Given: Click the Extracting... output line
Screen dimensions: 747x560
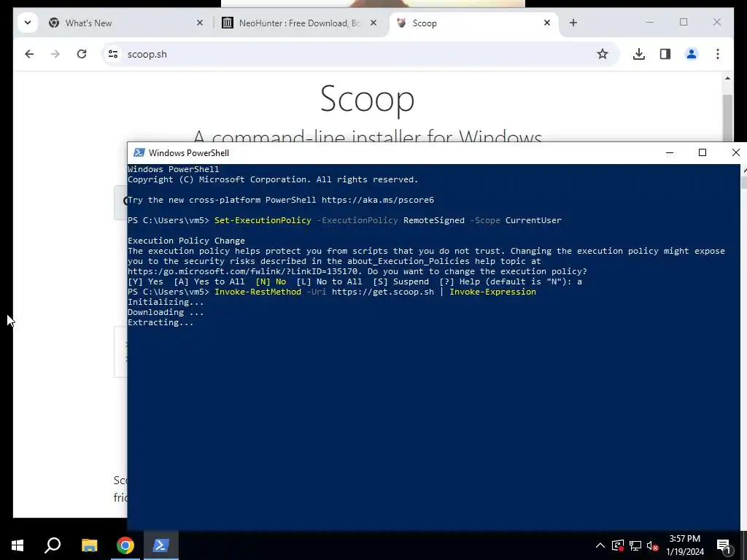Looking at the screenshot, I should coord(160,322).
